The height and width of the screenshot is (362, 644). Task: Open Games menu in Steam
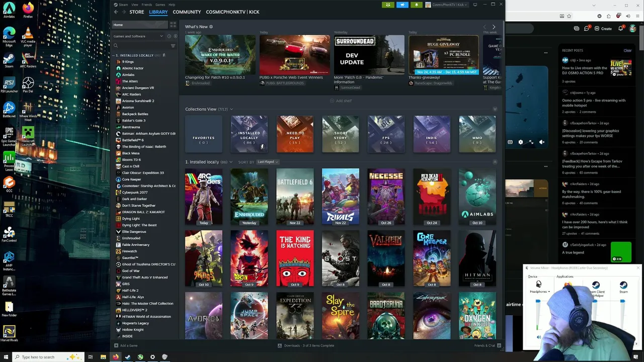[x=160, y=5]
